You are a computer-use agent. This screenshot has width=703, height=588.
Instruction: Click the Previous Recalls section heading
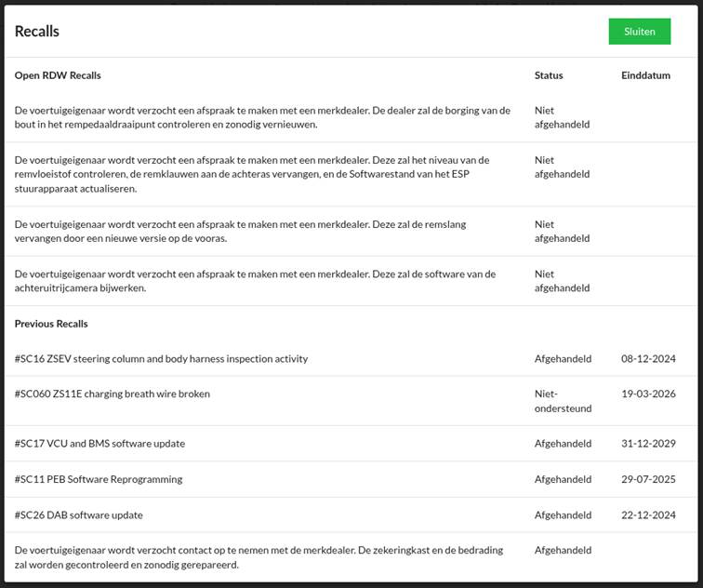pyautogui.click(x=51, y=324)
